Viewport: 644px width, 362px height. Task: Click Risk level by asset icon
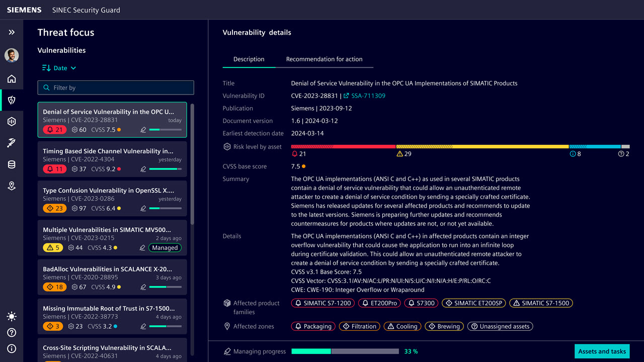tap(227, 147)
